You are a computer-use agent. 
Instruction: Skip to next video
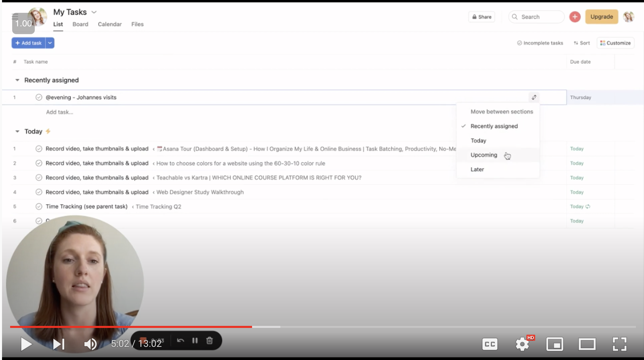(59, 344)
